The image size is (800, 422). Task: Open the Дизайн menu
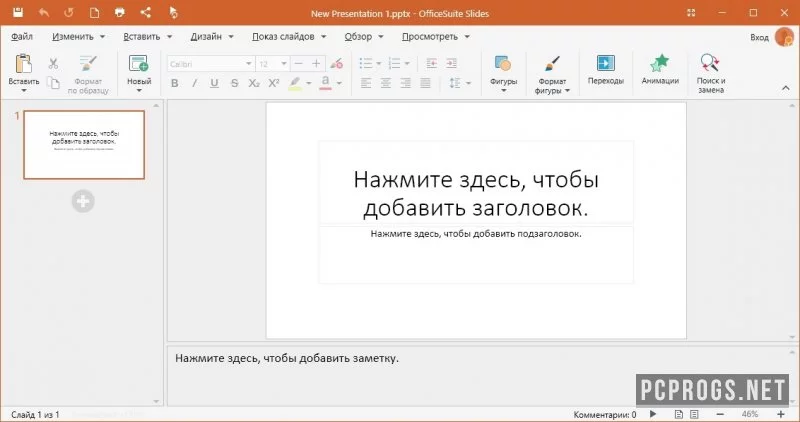pyautogui.click(x=212, y=37)
